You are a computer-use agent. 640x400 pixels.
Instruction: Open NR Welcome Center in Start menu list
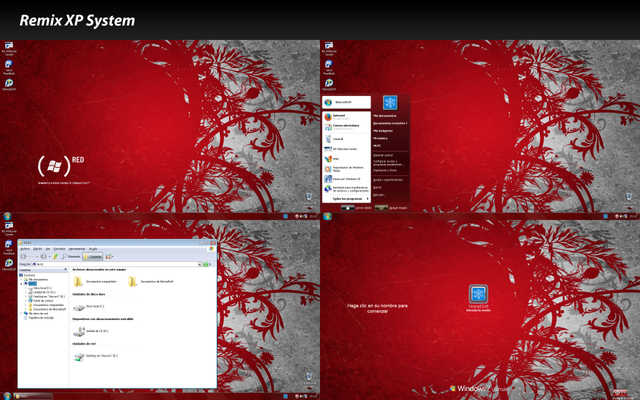(x=340, y=149)
